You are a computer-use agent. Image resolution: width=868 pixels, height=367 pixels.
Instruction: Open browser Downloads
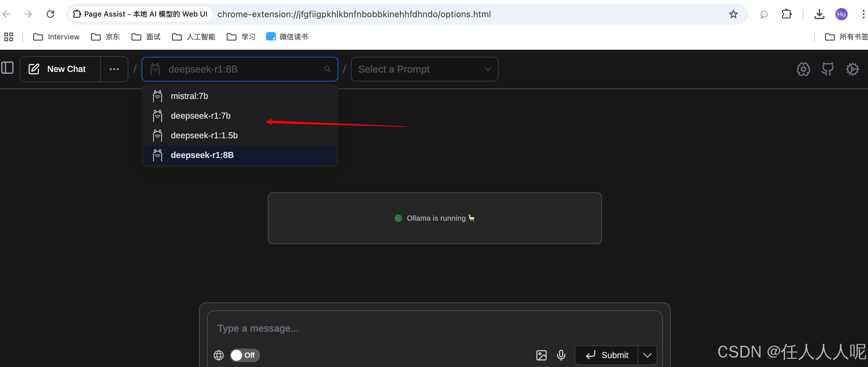pyautogui.click(x=819, y=14)
